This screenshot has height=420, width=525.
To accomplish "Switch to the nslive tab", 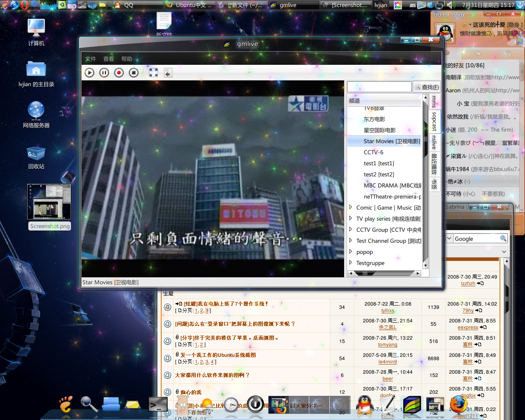I will 434,142.
